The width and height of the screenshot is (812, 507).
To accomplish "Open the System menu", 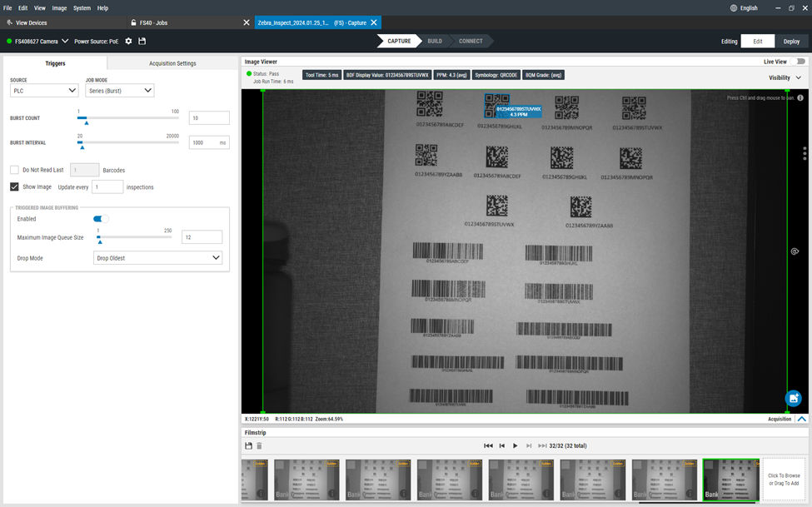I will [82, 7].
